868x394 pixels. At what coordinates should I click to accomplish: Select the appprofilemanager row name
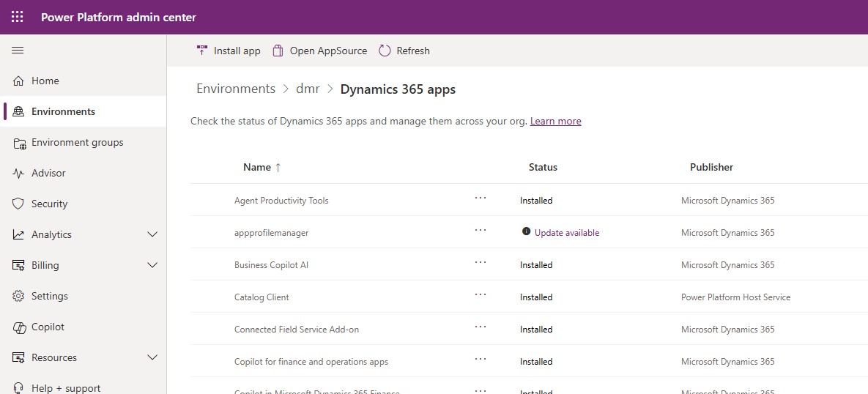point(271,233)
